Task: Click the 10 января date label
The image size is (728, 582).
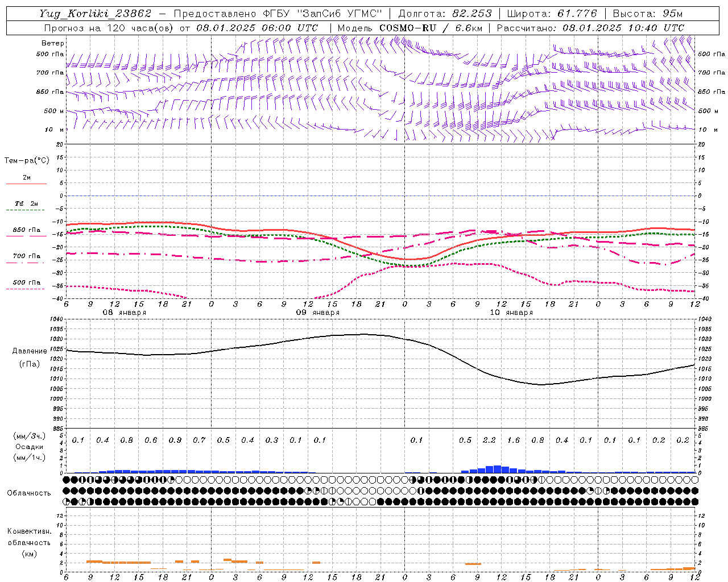Action: (x=511, y=313)
